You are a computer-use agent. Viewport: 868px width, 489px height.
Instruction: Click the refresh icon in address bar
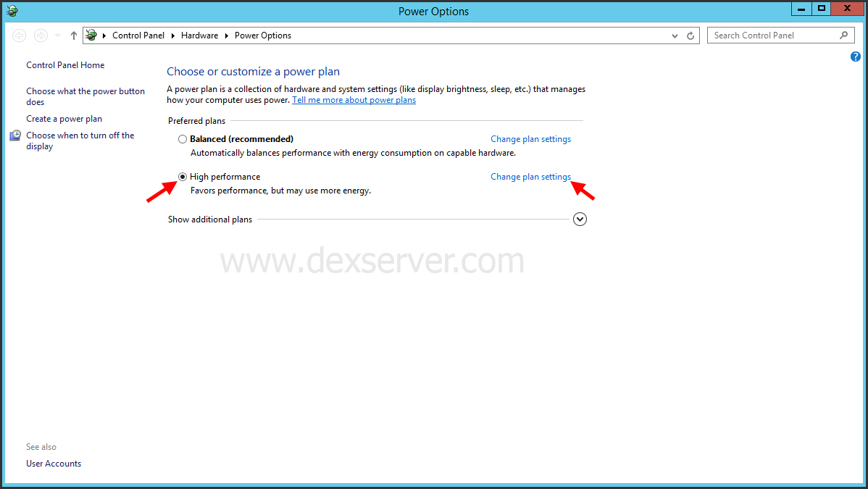click(689, 35)
